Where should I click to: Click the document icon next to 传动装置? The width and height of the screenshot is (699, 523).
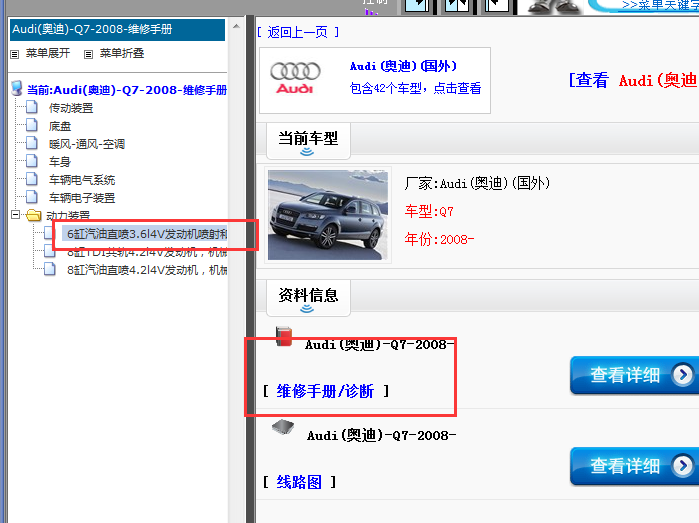click(32, 107)
